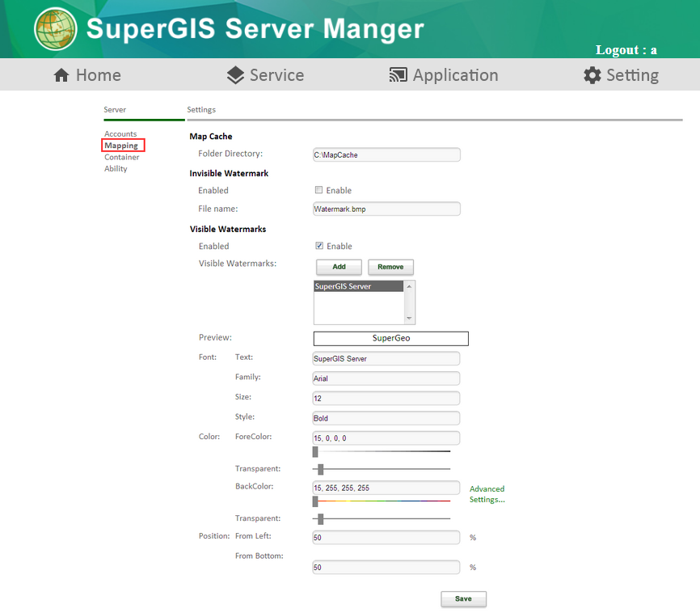Image resolution: width=700 pixels, height=613 pixels.
Task: Click watermark list scroll down arrow
Action: 409,319
